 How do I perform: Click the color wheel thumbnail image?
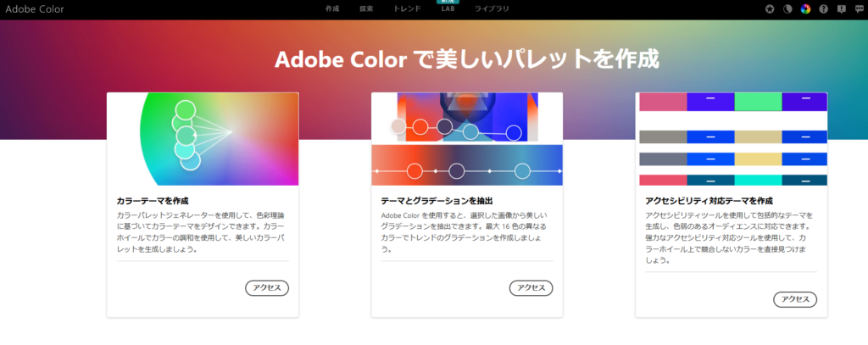(x=203, y=139)
